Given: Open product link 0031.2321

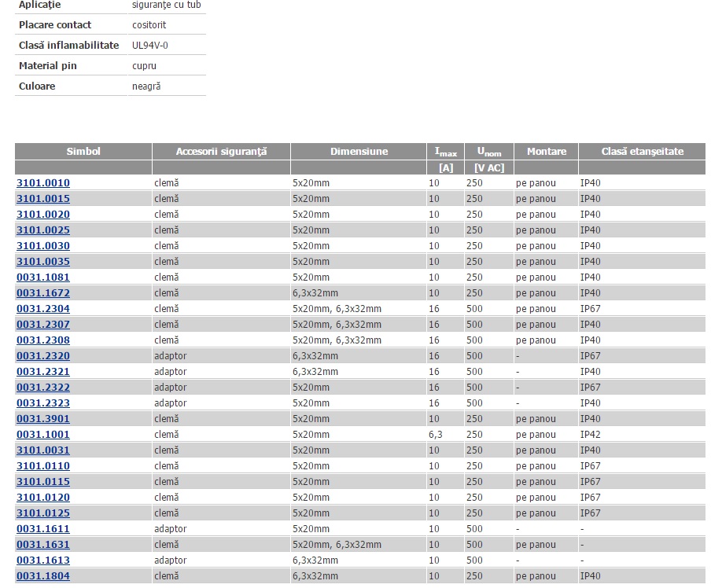Looking at the screenshot, I should (43, 372).
